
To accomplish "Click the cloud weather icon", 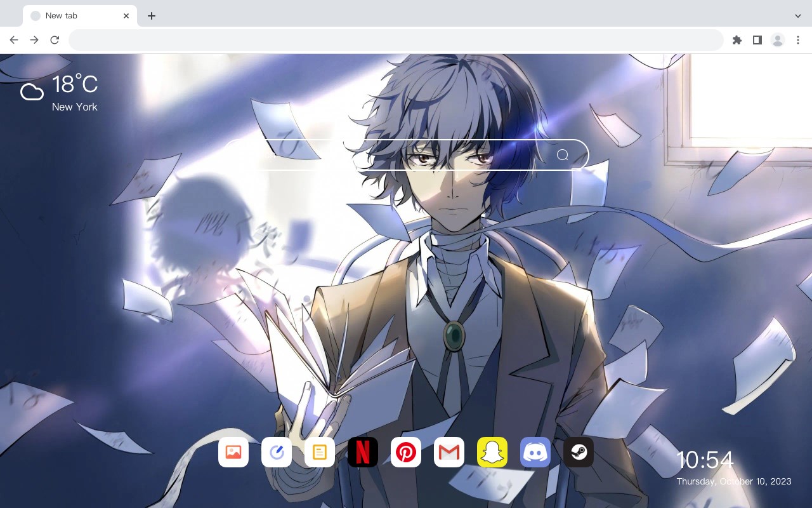I will (x=32, y=93).
